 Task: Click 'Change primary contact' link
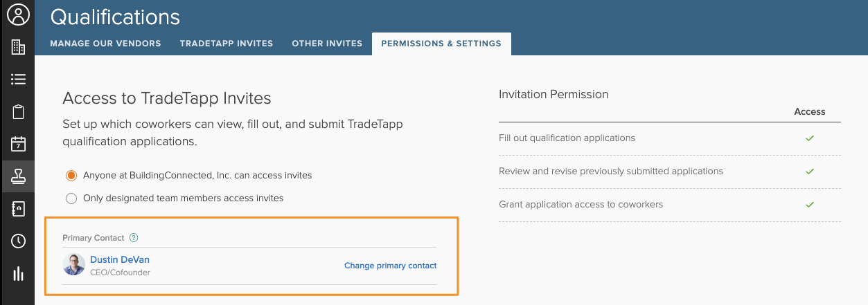coord(391,266)
